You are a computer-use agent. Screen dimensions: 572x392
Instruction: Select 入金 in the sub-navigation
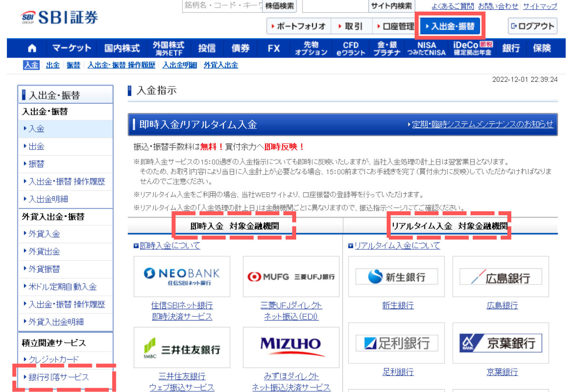click(31, 65)
